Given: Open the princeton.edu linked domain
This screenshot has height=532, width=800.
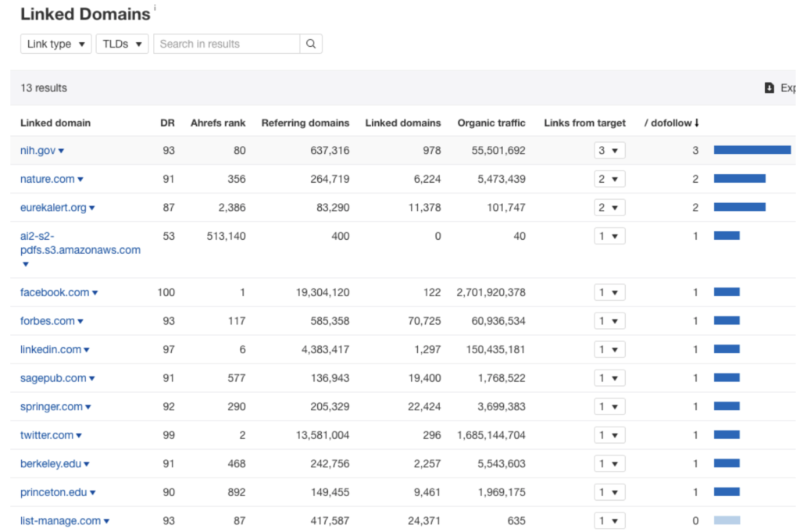Looking at the screenshot, I should pos(54,492).
